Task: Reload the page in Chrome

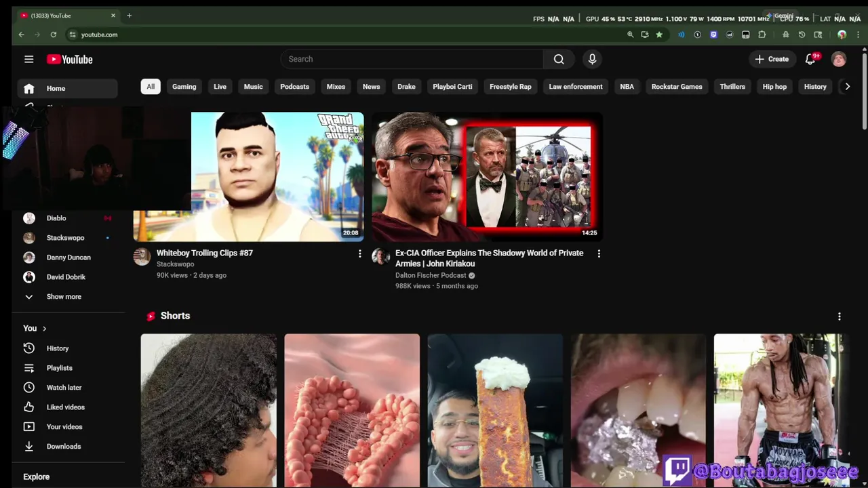Action: point(53,35)
